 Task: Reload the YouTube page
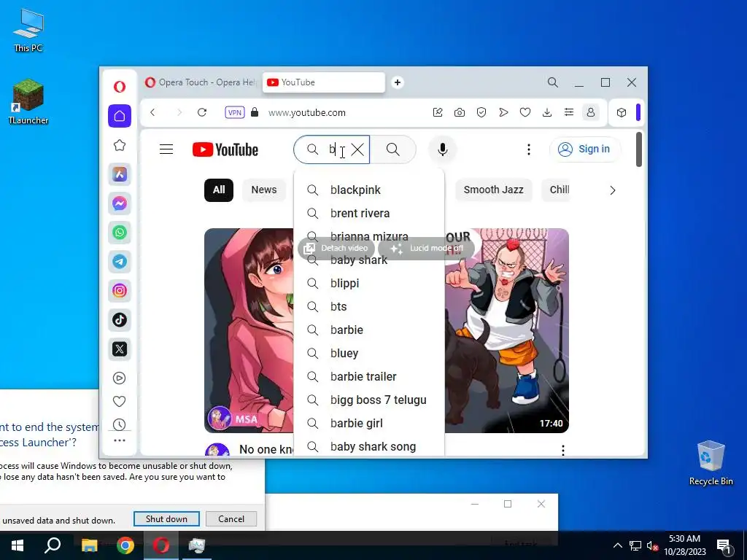(x=202, y=112)
